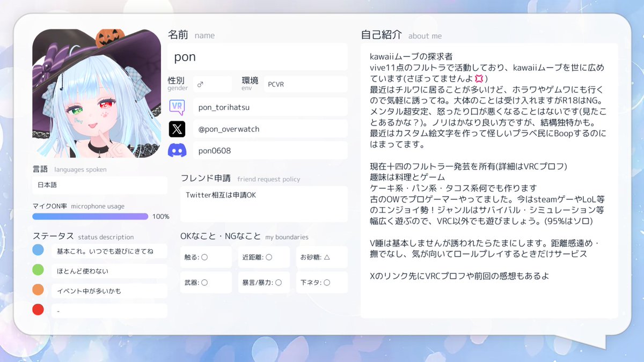644x362 pixels.
Task: Click the ステータス status description heading
Action: click(83, 237)
